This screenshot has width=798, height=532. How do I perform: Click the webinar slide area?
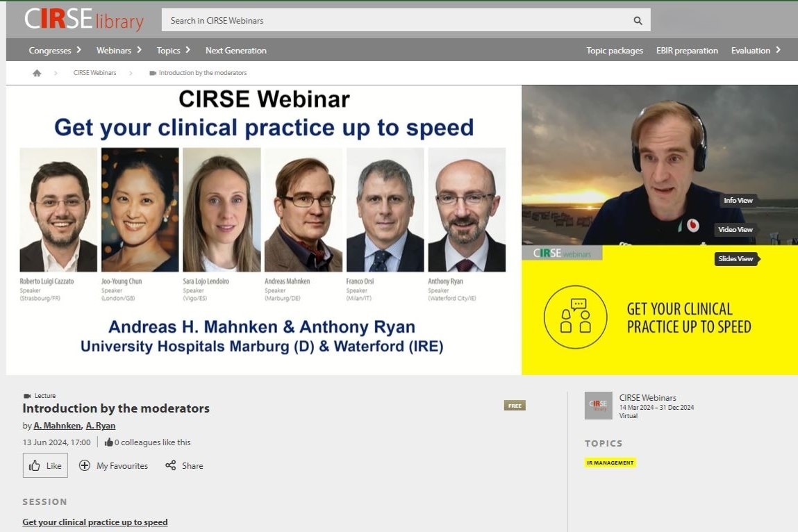(x=264, y=230)
